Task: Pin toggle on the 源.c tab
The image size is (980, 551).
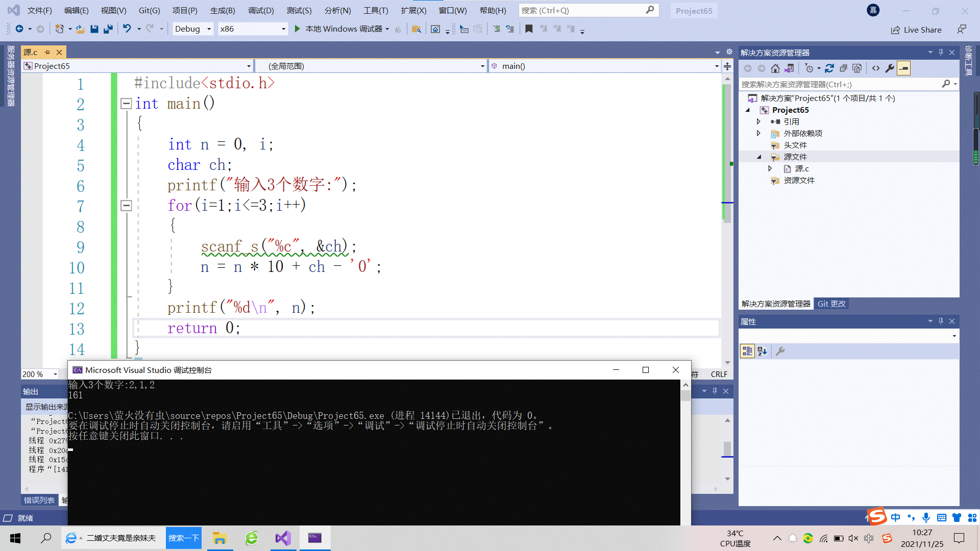Action: coord(47,52)
